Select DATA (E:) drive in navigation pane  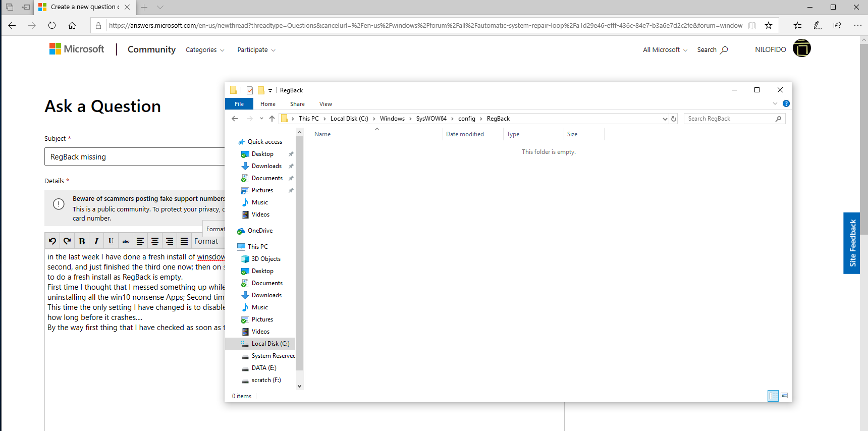[x=264, y=368]
